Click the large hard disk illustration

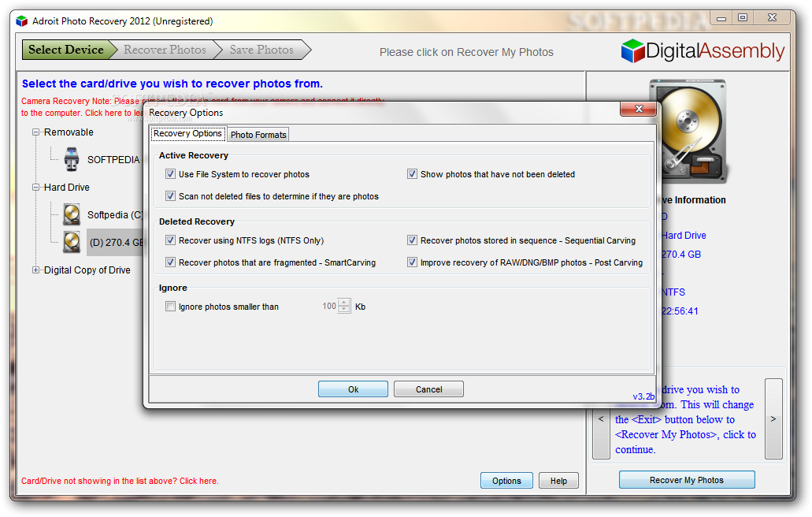688,131
